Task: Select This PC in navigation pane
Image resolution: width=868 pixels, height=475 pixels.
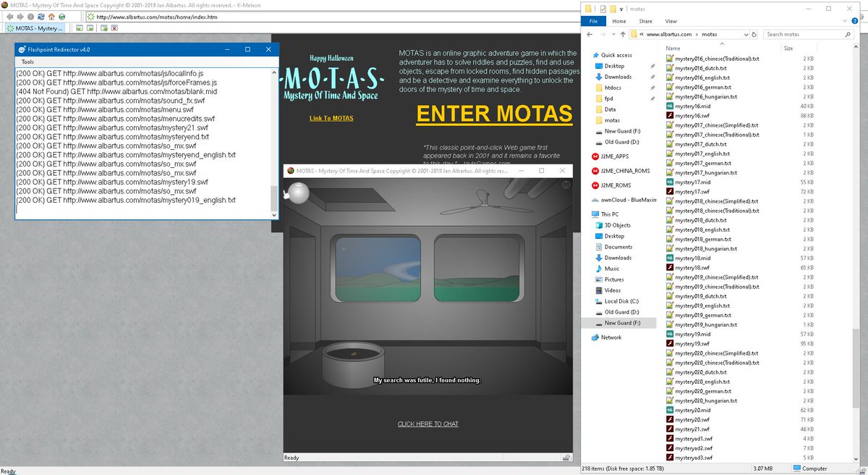Action: tap(610, 214)
